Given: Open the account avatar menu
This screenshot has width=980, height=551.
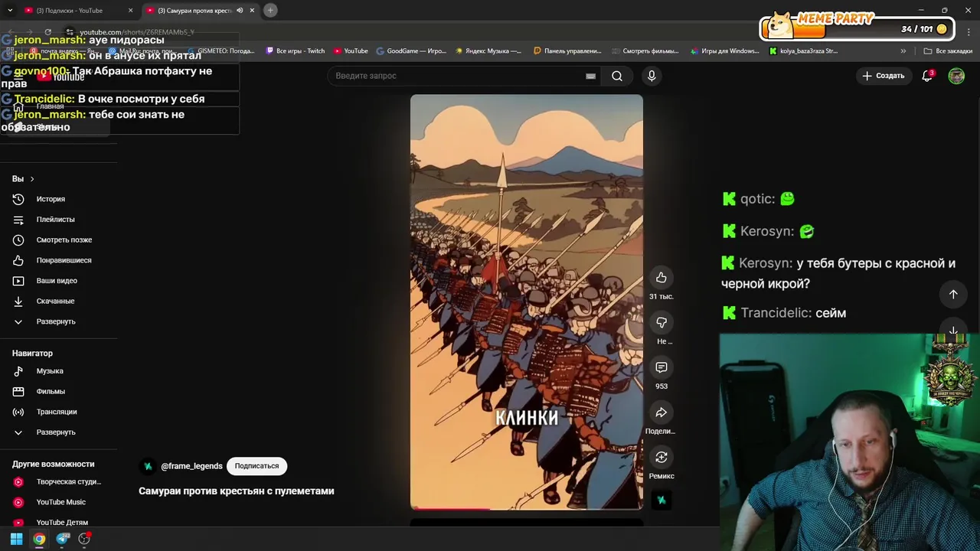Looking at the screenshot, I should 956,76.
